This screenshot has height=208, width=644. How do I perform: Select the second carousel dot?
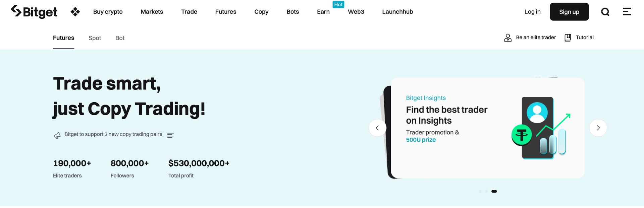point(486,191)
